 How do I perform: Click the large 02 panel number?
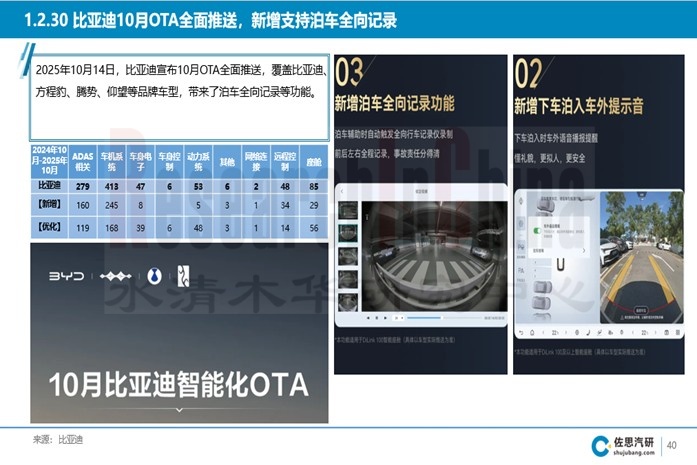tap(529, 73)
